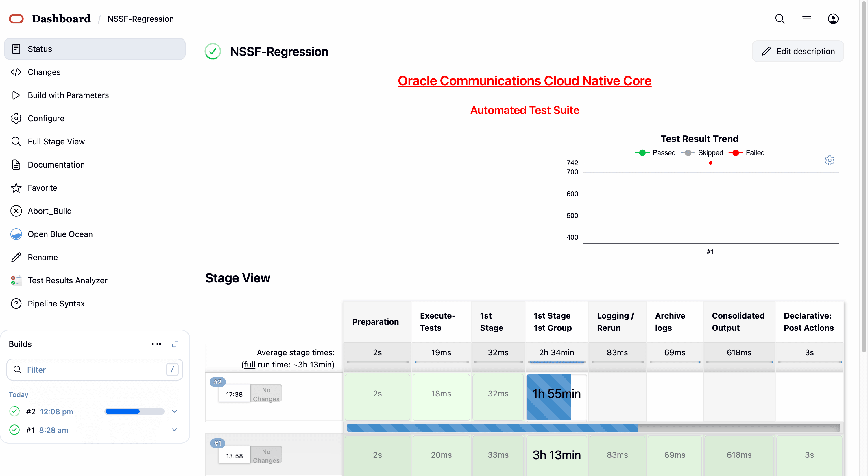Screen dimensions: 868x476
Task: Click the Configure gear icon
Action: (16, 118)
